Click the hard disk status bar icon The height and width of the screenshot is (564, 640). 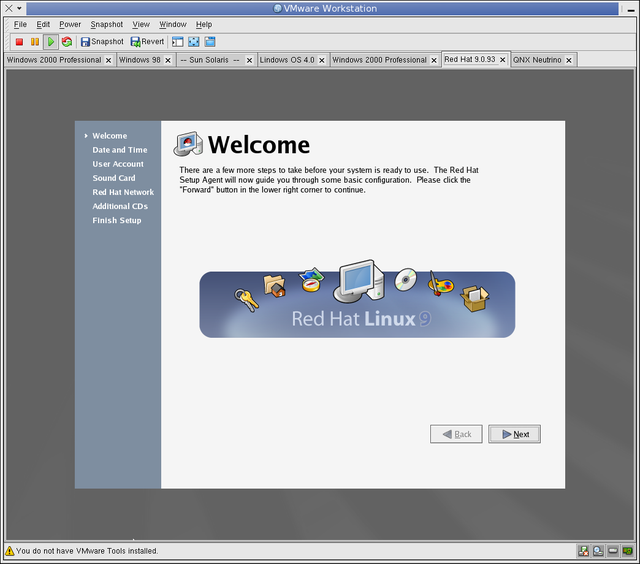(x=613, y=551)
